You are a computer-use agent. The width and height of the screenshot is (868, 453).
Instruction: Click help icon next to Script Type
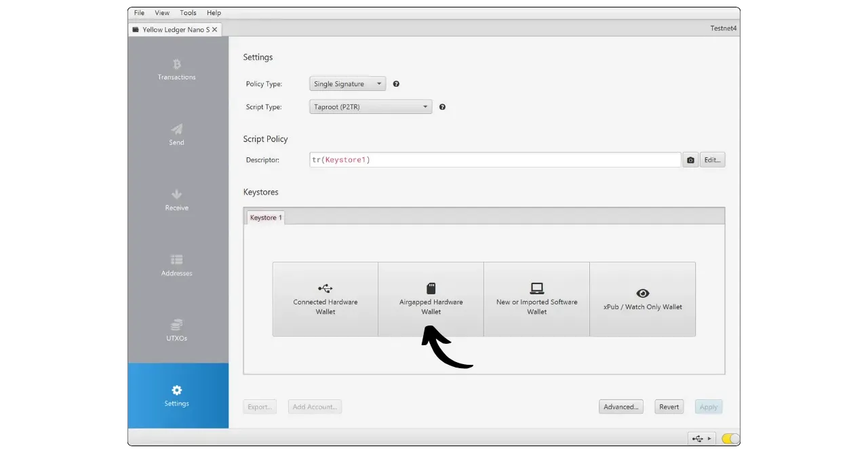[x=442, y=107]
